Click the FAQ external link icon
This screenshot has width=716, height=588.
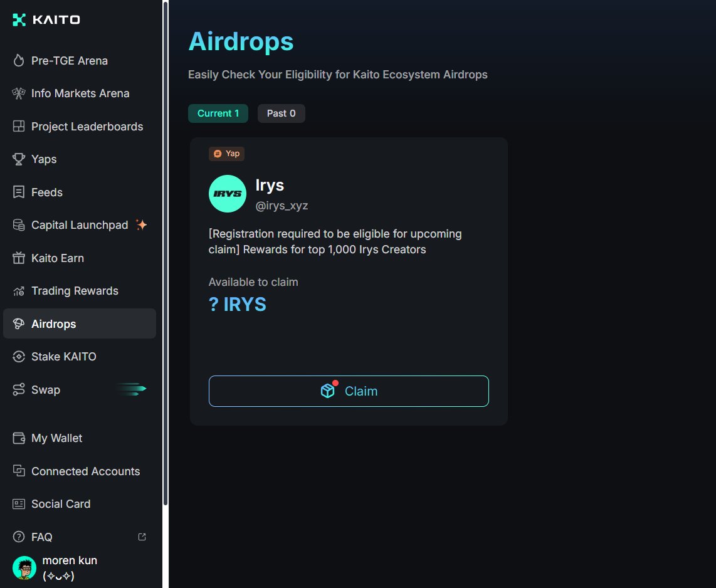(x=142, y=537)
